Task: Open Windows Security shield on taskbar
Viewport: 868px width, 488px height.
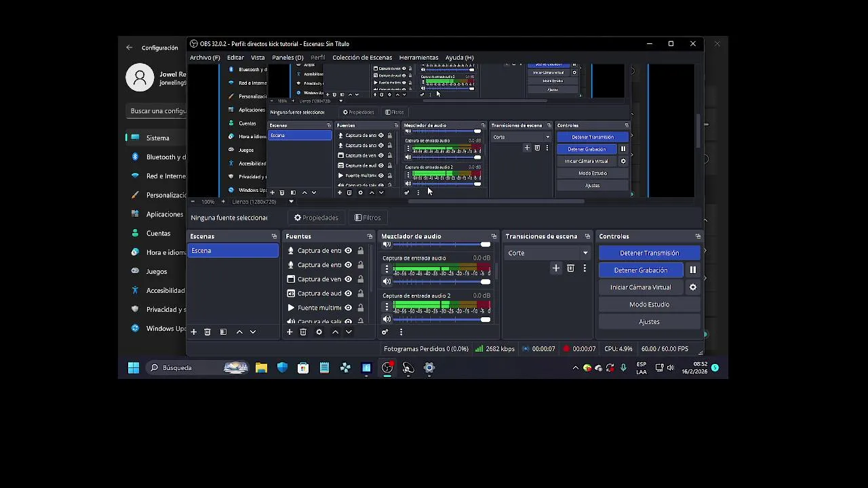Action: (282, 367)
